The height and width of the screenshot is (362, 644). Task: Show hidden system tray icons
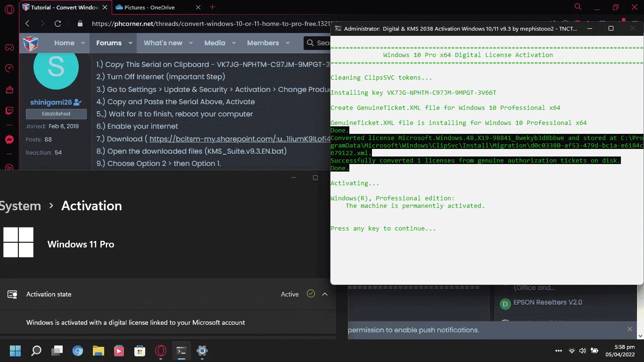559,351
